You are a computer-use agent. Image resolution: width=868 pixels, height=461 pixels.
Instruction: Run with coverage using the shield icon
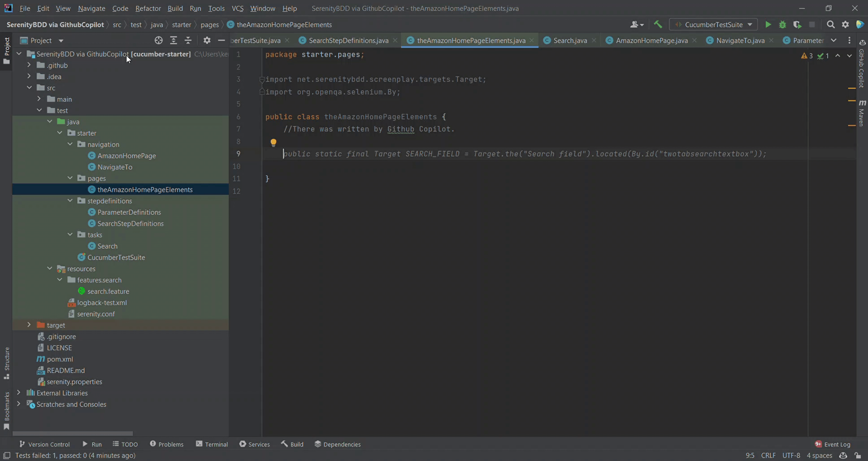[797, 25]
